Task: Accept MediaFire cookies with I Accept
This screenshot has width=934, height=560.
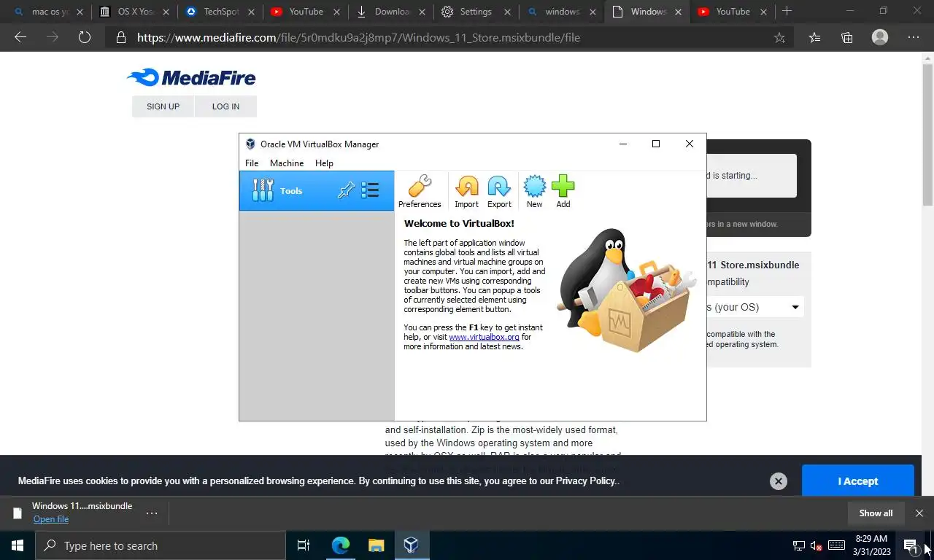Action: pos(857,481)
